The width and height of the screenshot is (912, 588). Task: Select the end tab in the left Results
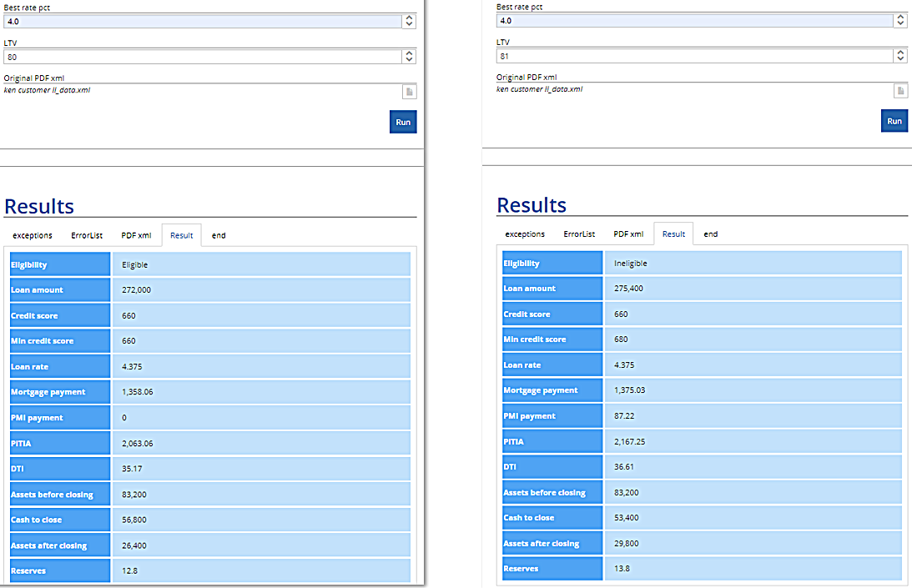[x=219, y=235]
